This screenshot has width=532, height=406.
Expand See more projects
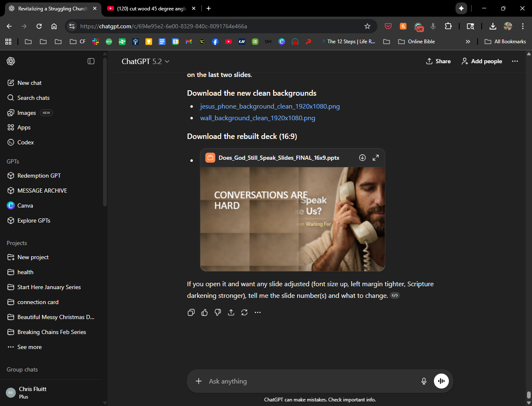point(29,347)
